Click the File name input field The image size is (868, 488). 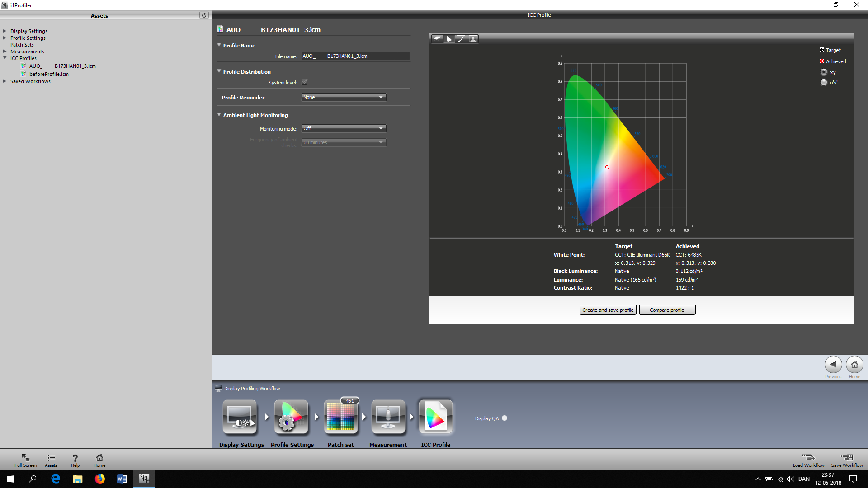(x=355, y=56)
